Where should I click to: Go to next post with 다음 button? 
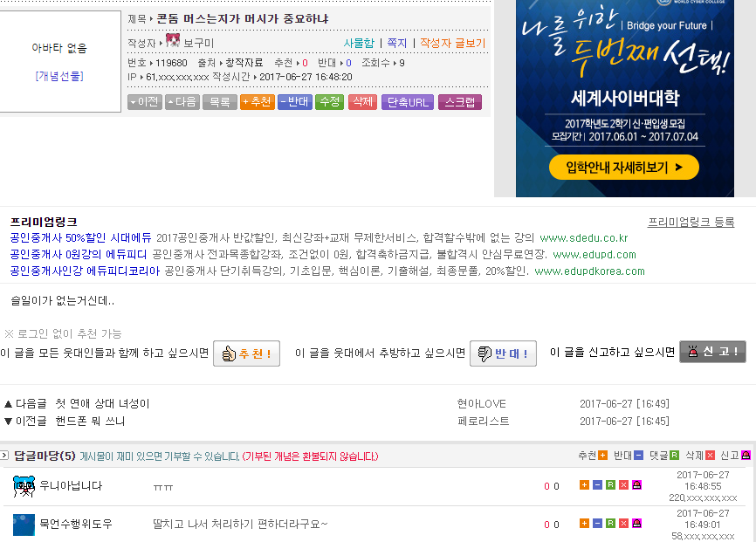(x=182, y=102)
